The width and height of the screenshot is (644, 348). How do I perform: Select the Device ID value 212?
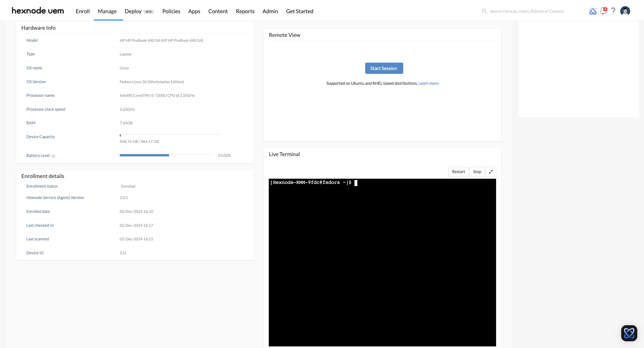(x=123, y=253)
